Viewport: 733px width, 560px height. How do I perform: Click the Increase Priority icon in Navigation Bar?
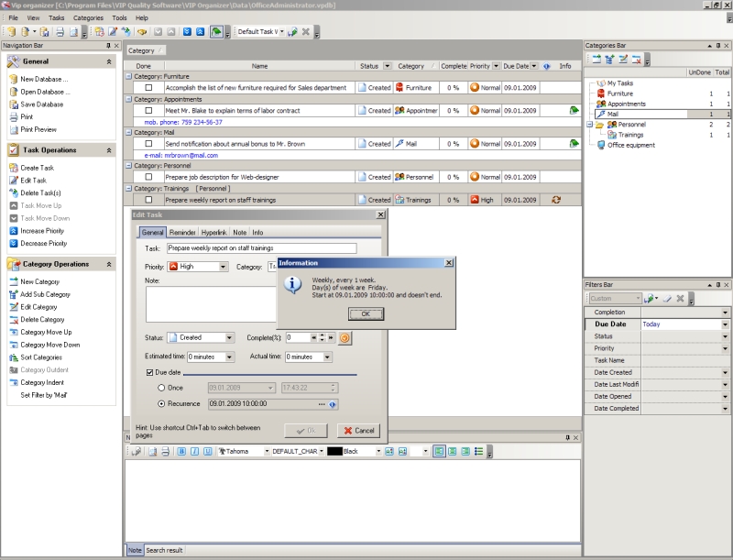(13, 231)
